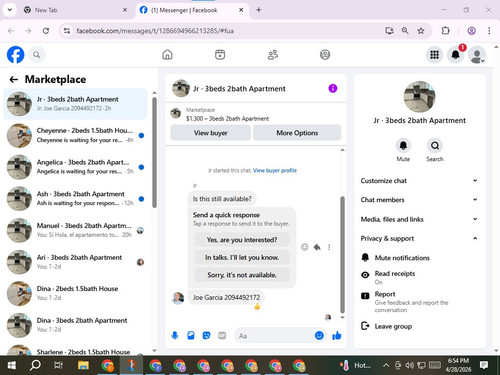Click the Mute bell icon under chat name
Viewport: 500px width, 375px height.
403,145
